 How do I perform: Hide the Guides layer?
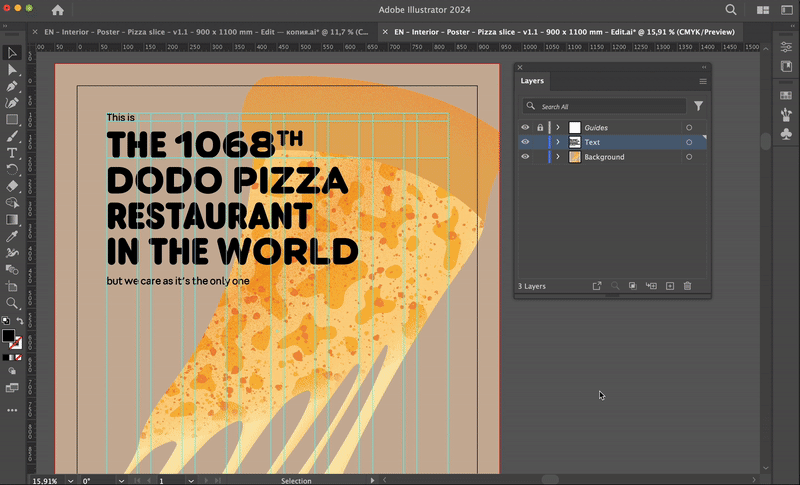pyautogui.click(x=525, y=127)
